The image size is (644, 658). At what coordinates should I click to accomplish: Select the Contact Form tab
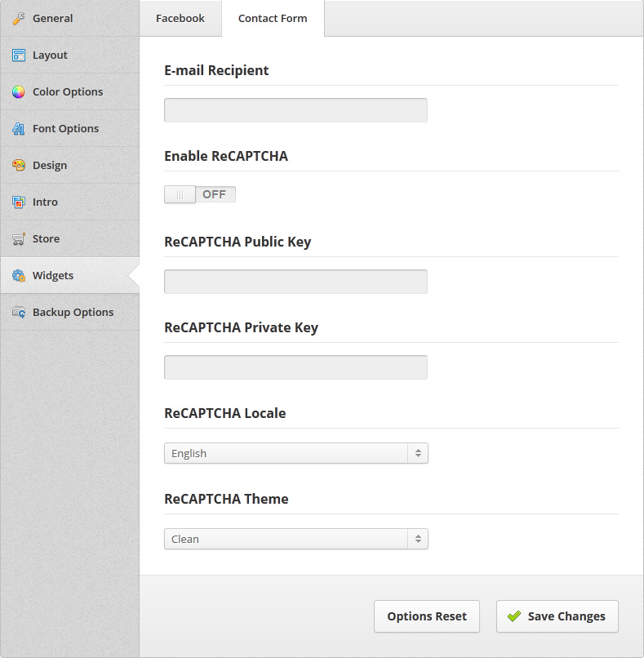click(x=273, y=19)
